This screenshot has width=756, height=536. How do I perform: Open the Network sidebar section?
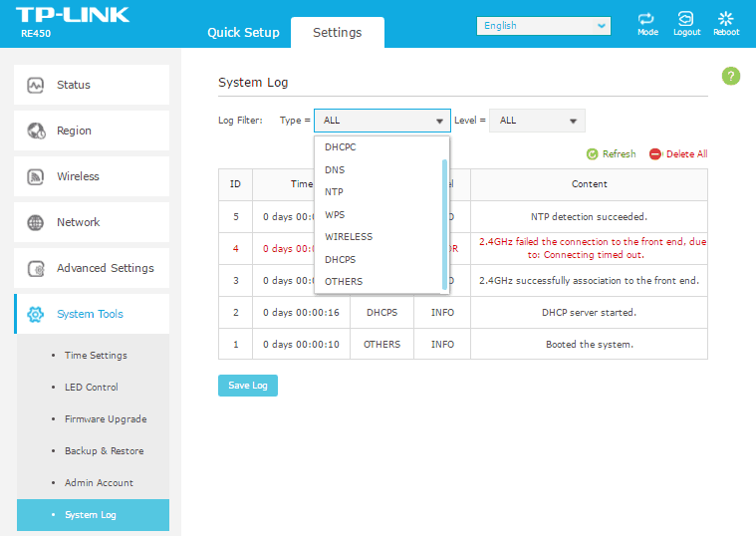[x=92, y=222]
